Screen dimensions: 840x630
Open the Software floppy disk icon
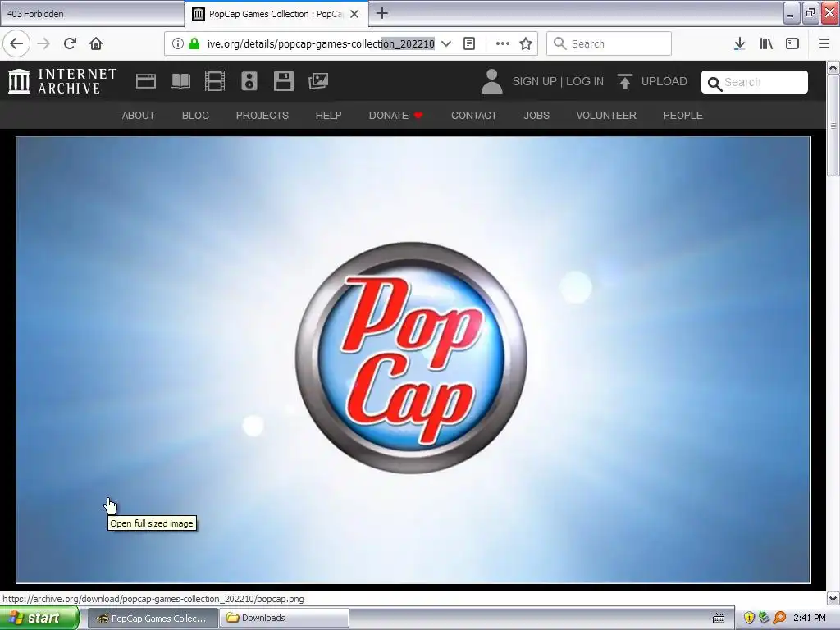(283, 81)
